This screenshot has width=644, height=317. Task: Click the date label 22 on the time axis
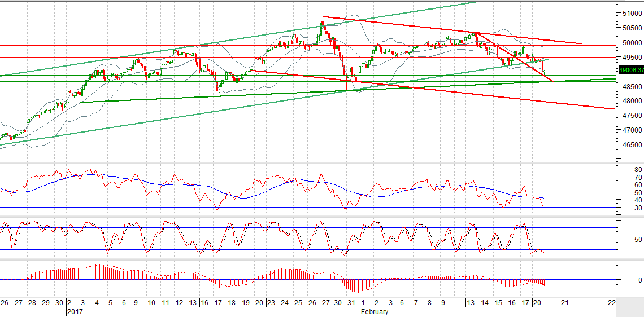click(x=612, y=303)
